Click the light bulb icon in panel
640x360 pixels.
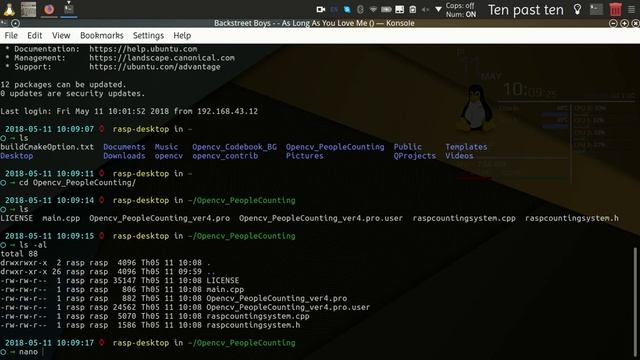pos(577,9)
